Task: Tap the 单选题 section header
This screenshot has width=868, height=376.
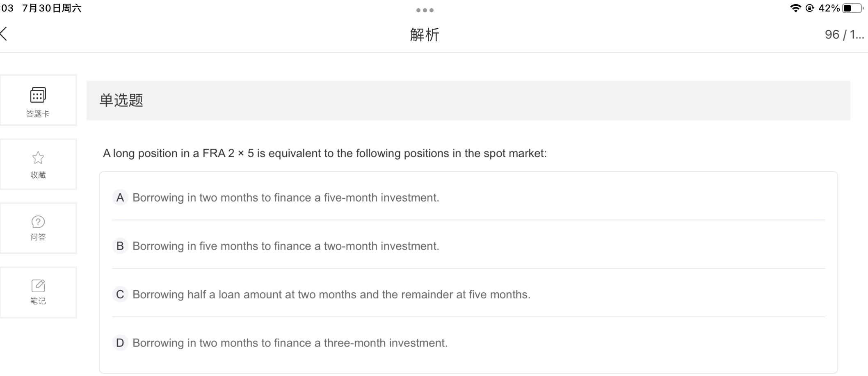Action: click(121, 101)
